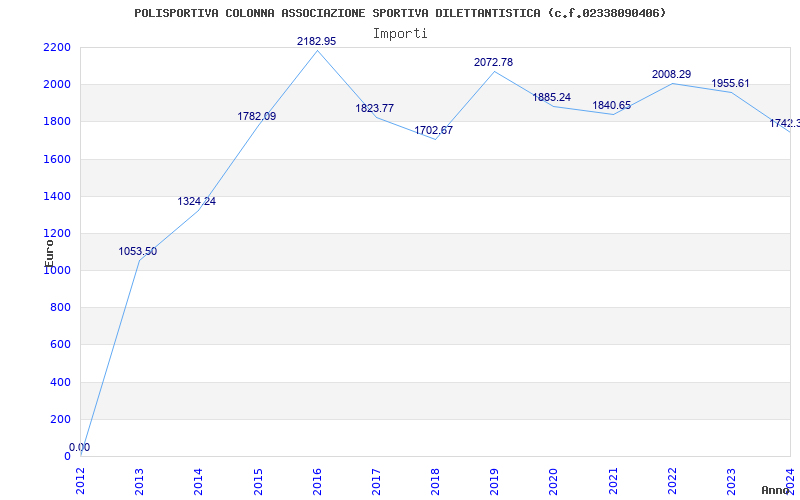Click x-axis year 2017
Viewport: 800px width, 500px height.
click(376, 481)
